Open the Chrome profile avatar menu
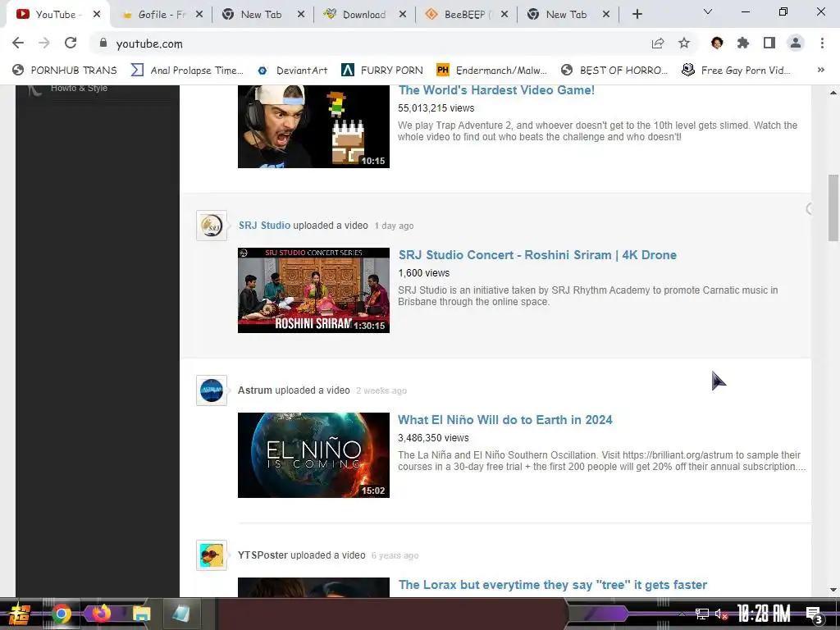The image size is (840, 630). pyautogui.click(x=796, y=43)
